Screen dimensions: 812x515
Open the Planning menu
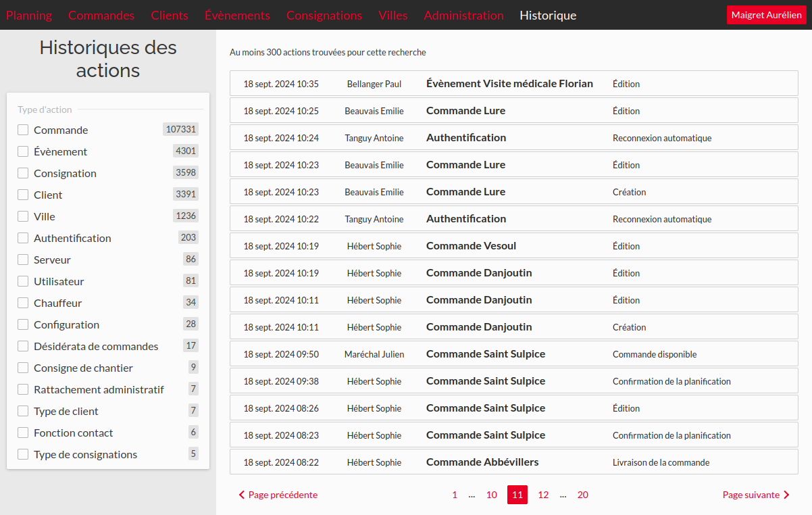[29, 15]
